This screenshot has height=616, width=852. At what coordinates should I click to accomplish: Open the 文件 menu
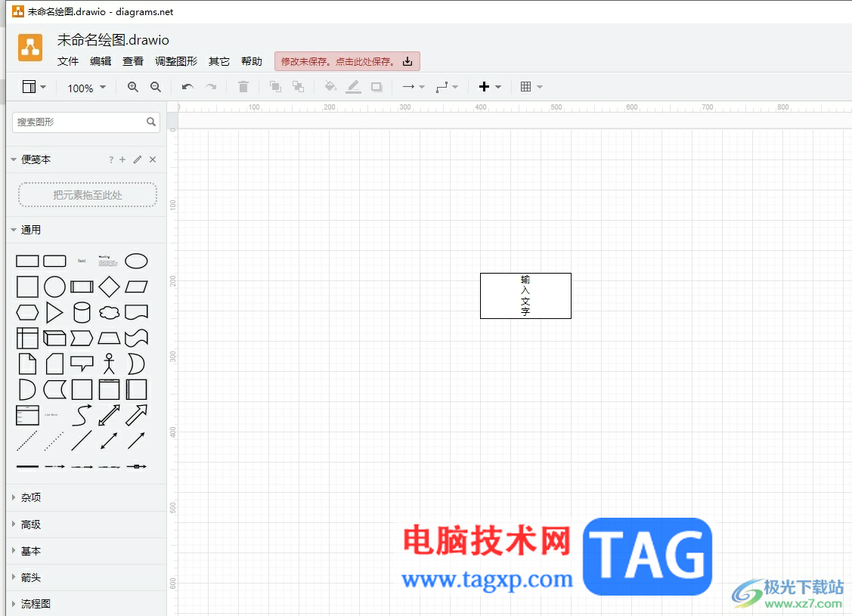coord(68,61)
